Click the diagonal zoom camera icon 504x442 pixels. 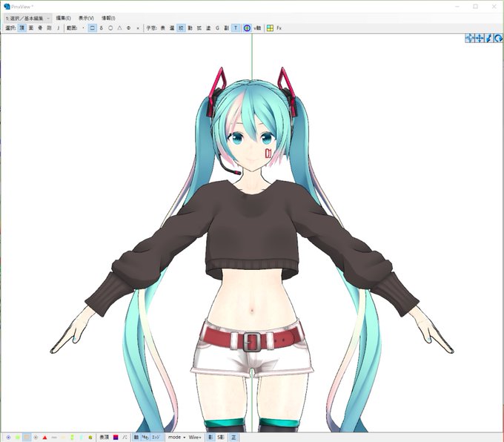pos(488,39)
